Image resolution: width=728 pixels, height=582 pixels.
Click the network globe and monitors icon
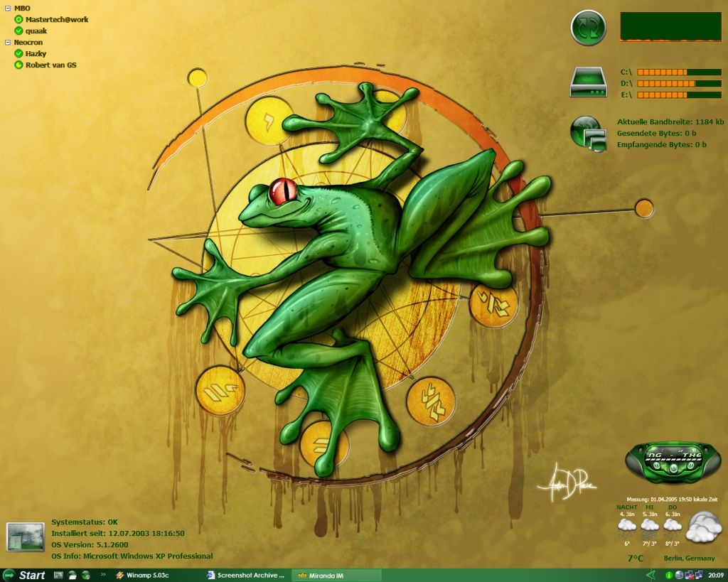588,134
